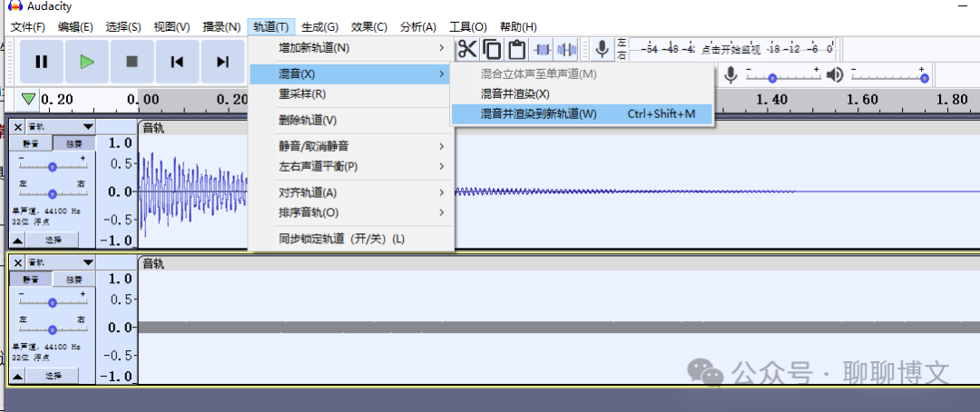Click the first track's vertical amplitude scale
The image size is (980, 412).
tap(117, 191)
